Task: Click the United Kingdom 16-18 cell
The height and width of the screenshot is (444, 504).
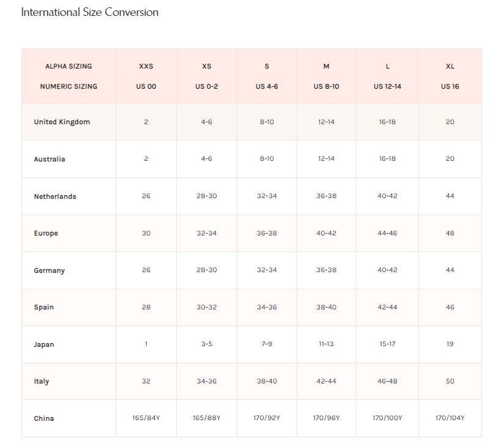Action: [387, 122]
